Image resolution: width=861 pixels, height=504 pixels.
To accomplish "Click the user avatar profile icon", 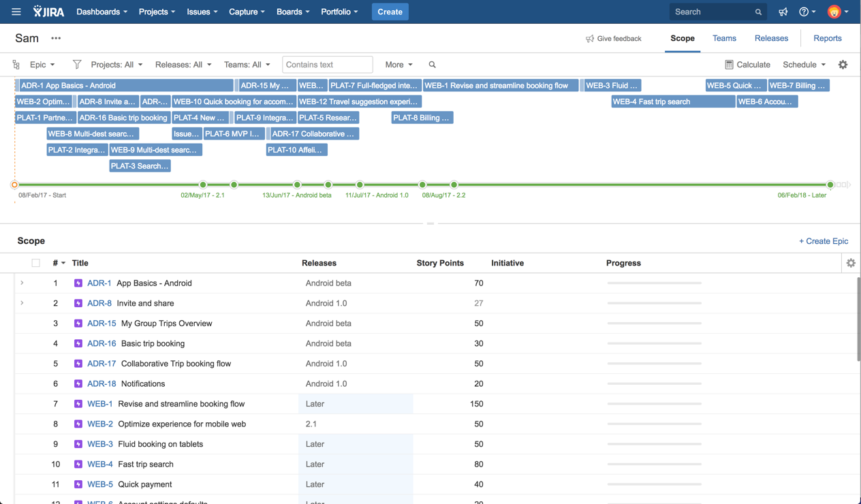I will click(x=834, y=12).
